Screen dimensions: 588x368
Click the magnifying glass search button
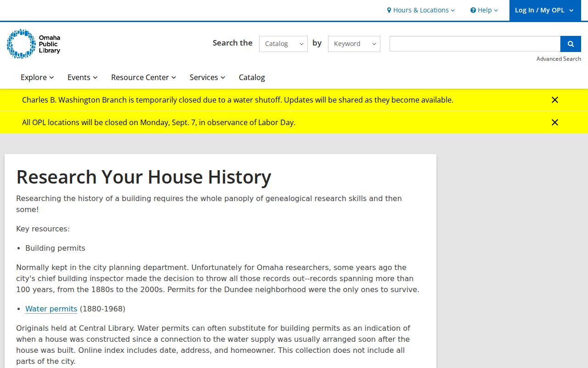point(571,44)
